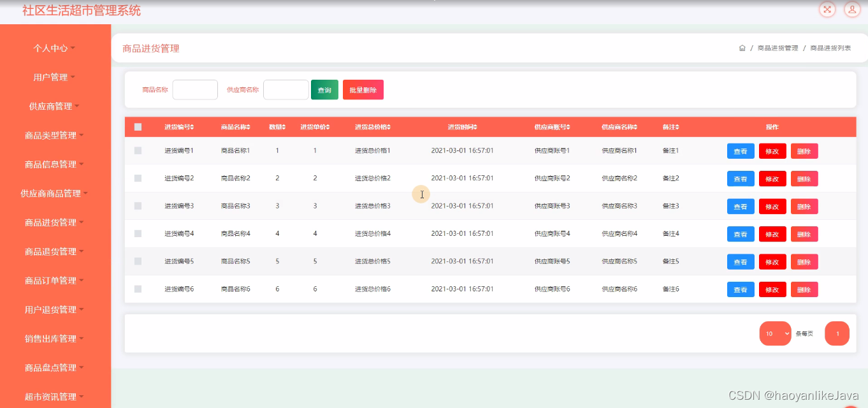This screenshot has height=408, width=868.
Task: Toggle the select-all checkbox in table header
Action: [x=138, y=127]
